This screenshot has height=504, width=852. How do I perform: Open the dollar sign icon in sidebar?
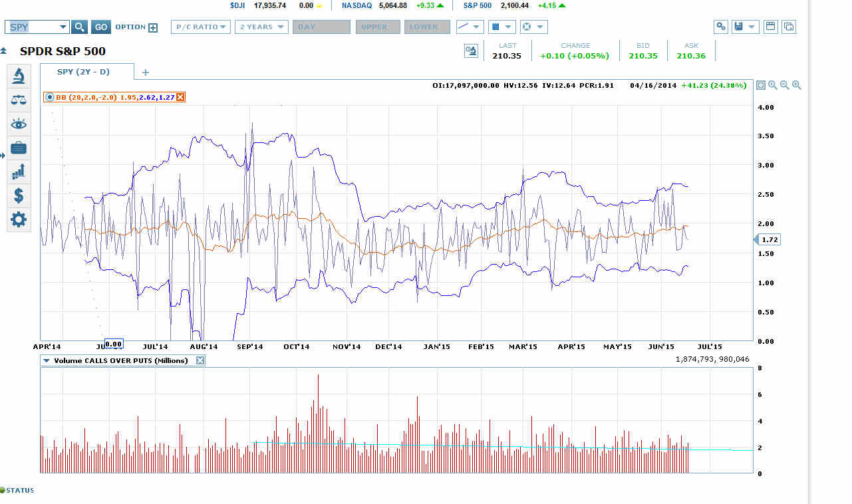[19, 195]
